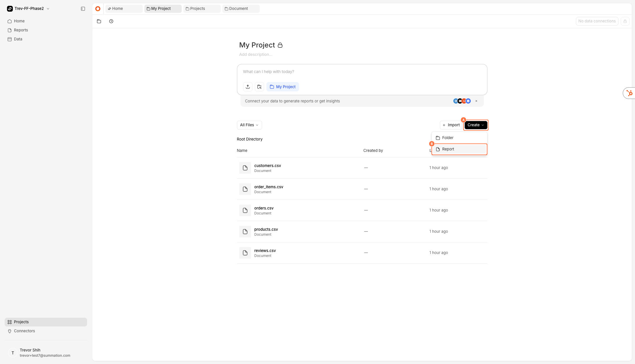Click the What can I help with today field
635x364 pixels.
(x=362, y=72)
